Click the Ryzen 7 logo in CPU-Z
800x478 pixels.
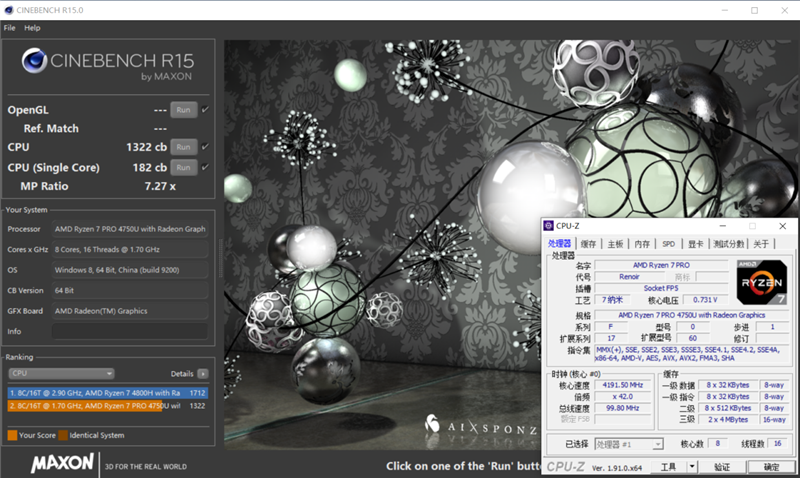click(x=762, y=282)
